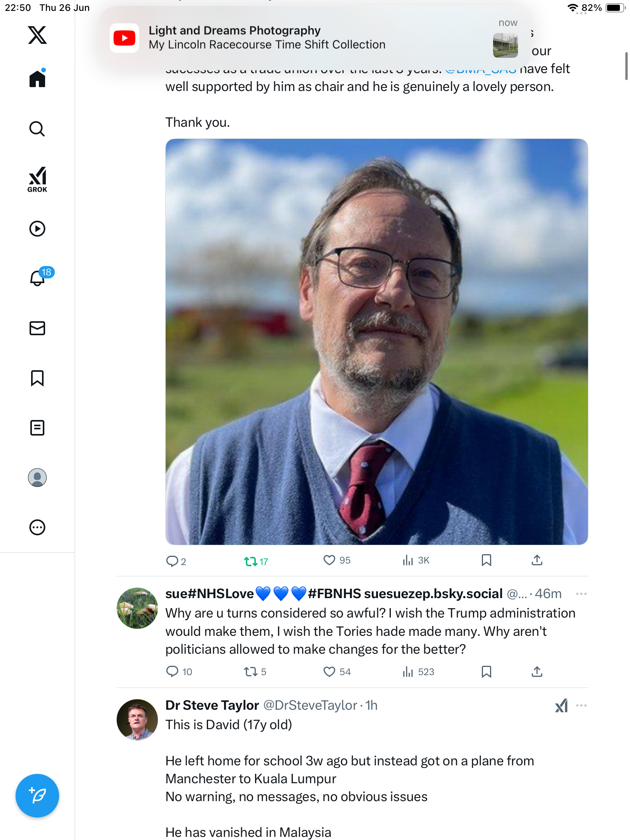Viewport: 630px width, 840px height.
Task: Open the Grok assistant in sidebar
Action: coord(37,179)
